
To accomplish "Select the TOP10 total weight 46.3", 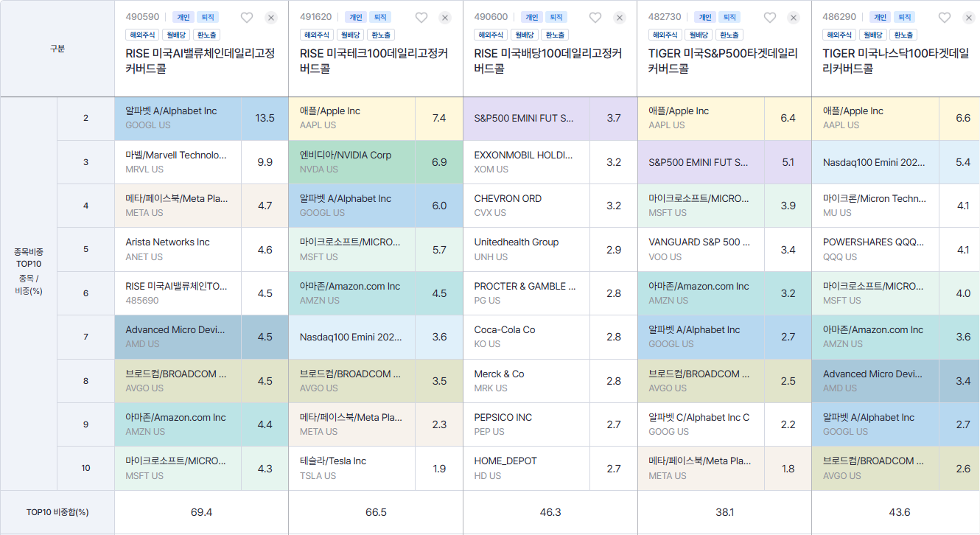I will (550, 512).
